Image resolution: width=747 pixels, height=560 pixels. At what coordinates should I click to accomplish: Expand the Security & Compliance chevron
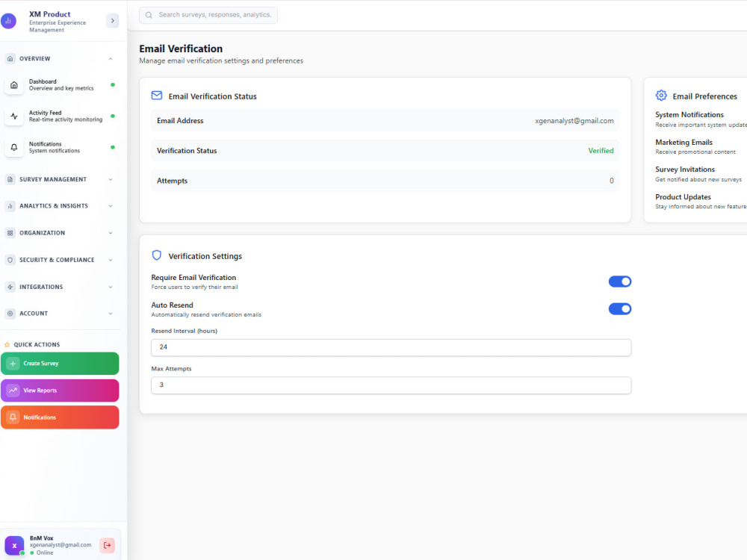111,260
